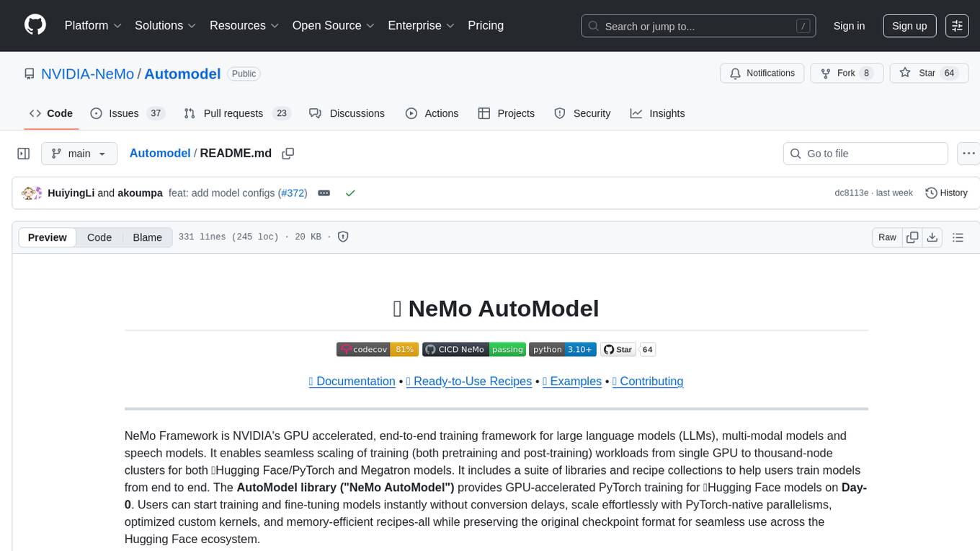This screenshot has width=980, height=551.
Task: Expand the Resources menu
Action: point(244,25)
